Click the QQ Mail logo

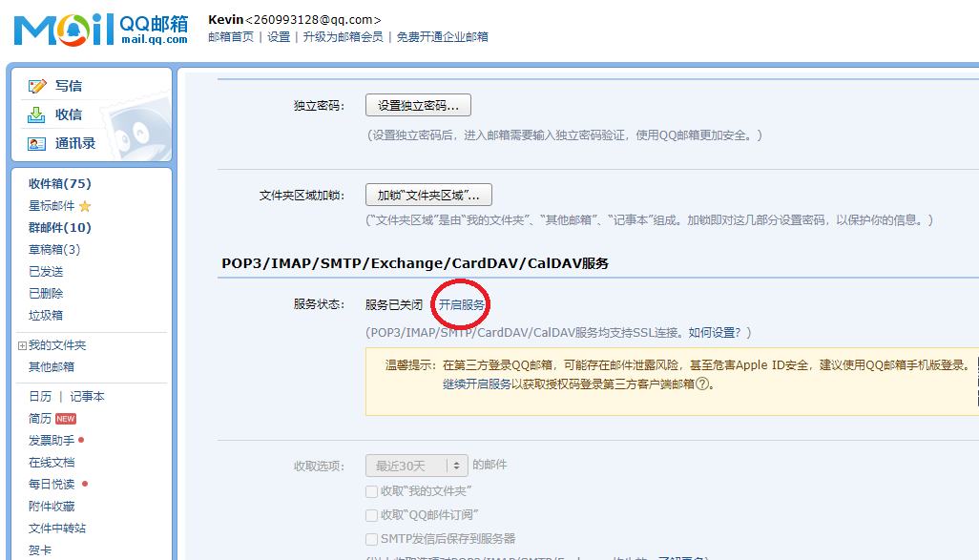pyautogui.click(x=101, y=30)
